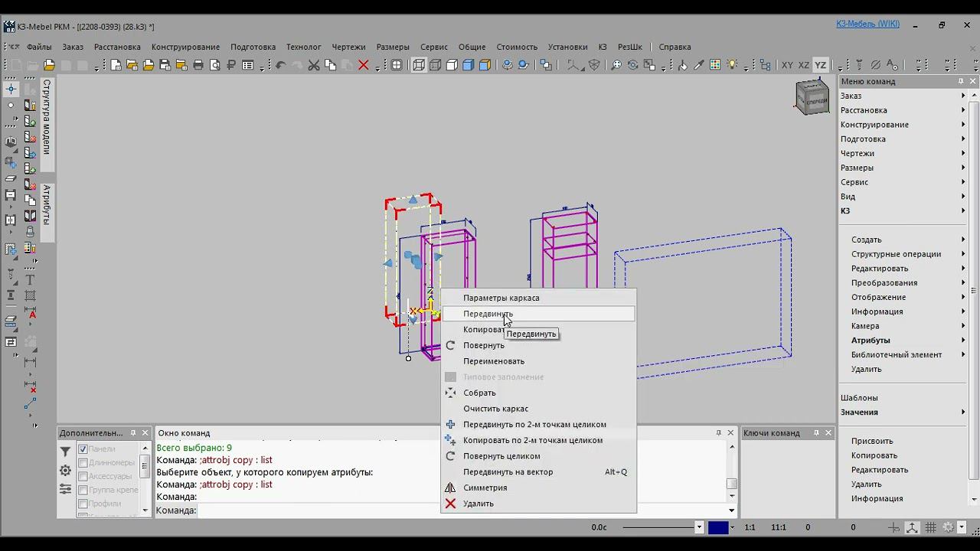Click the dark blue color swatch
This screenshot has height=551, width=980.
(x=718, y=527)
